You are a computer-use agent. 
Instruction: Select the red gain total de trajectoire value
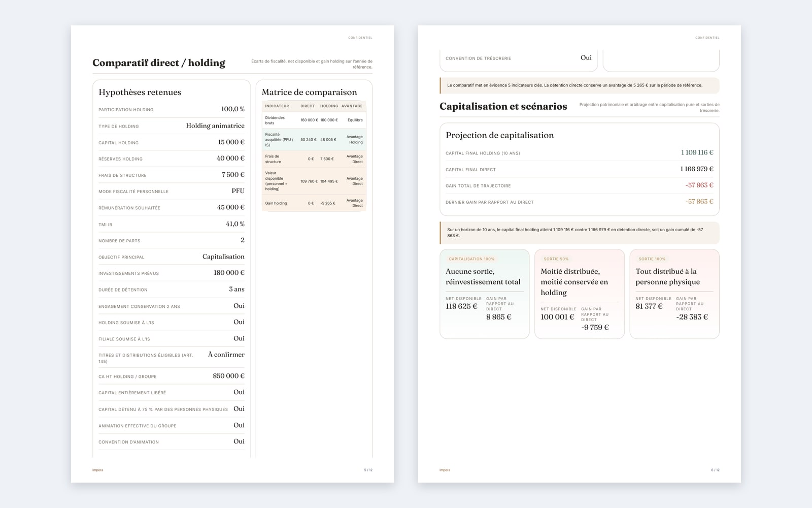point(699,185)
